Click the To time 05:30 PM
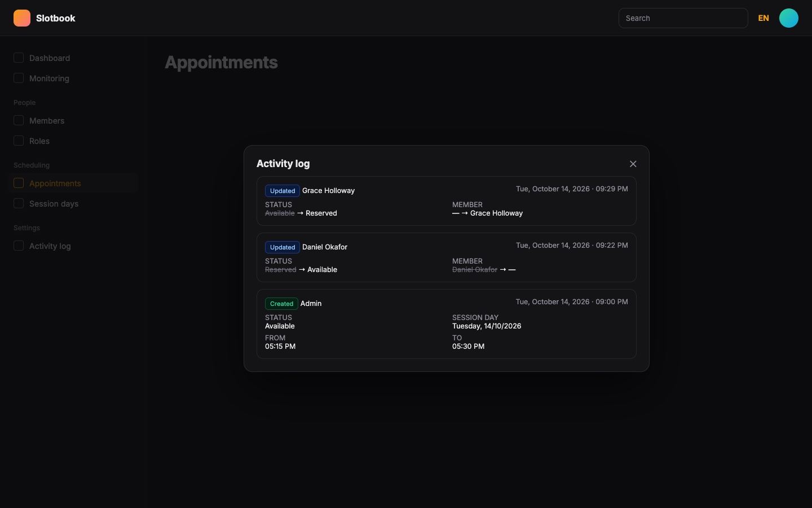This screenshot has height=508, width=812. click(468, 347)
